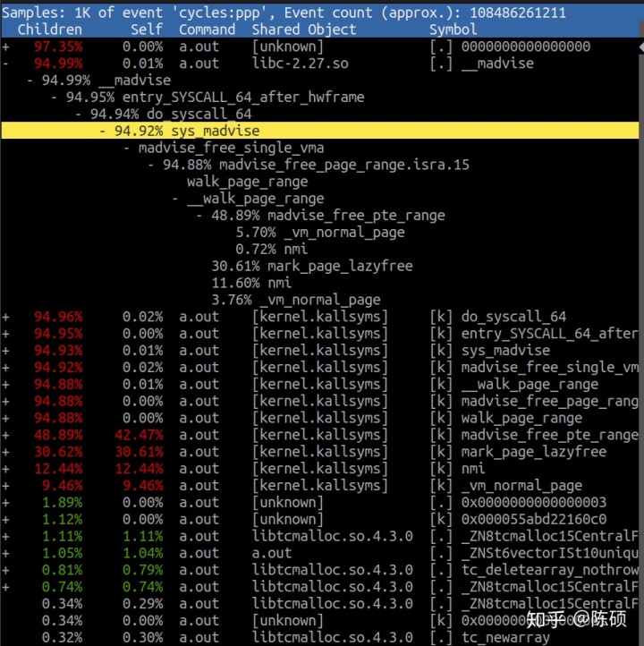Expand the 42.47% self madvise_free_pte_range row
The image size is (644, 646).
coord(5,435)
